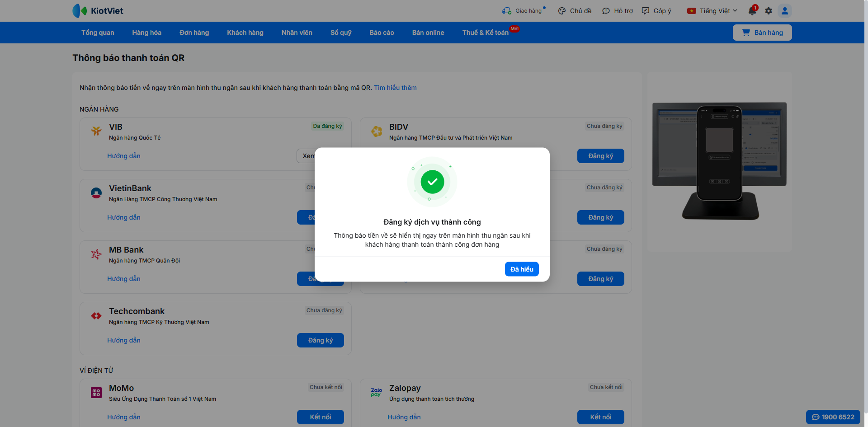
Task: Click the VÍ ĐIỆN TỬ section label
Action: coord(96,371)
